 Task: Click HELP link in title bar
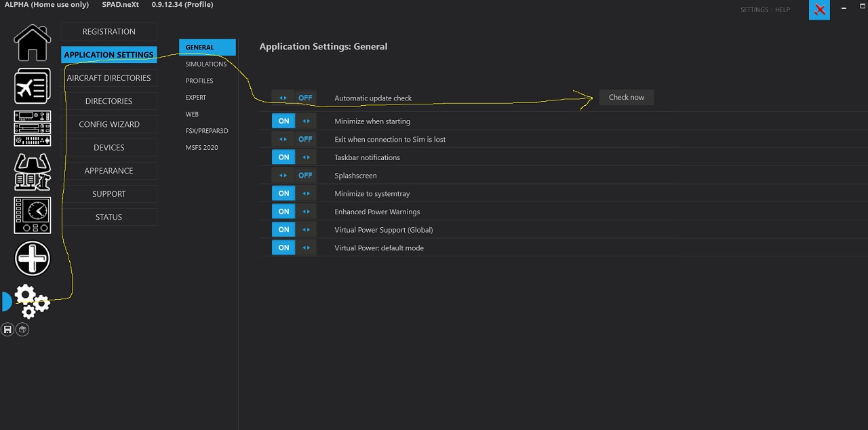coord(783,10)
